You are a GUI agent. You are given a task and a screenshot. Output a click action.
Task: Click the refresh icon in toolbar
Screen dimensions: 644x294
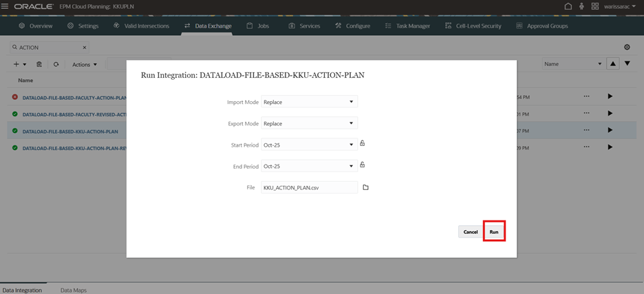click(x=56, y=64)
